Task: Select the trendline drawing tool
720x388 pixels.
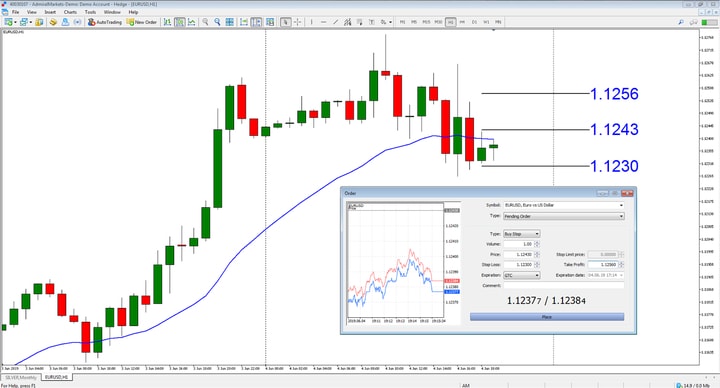Action: pos(336,22)
